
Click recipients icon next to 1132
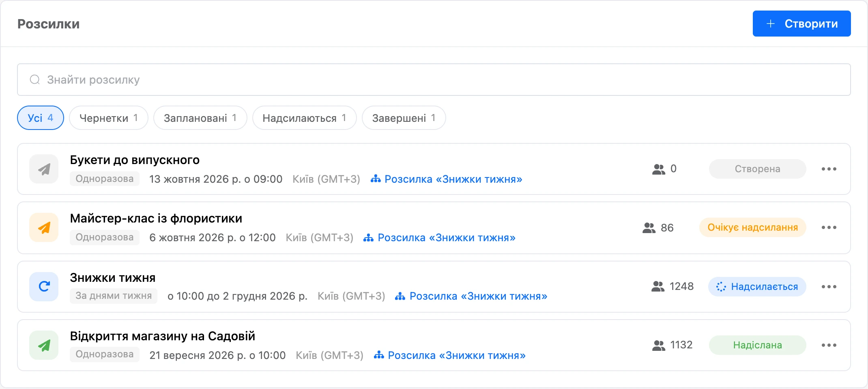click(659, 345)
